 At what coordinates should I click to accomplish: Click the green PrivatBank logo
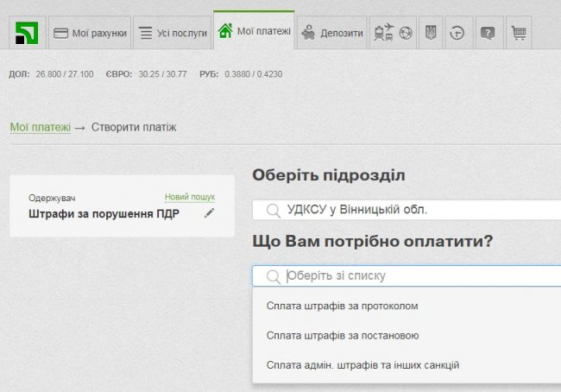pyautogui.click(x=27, y=34)
